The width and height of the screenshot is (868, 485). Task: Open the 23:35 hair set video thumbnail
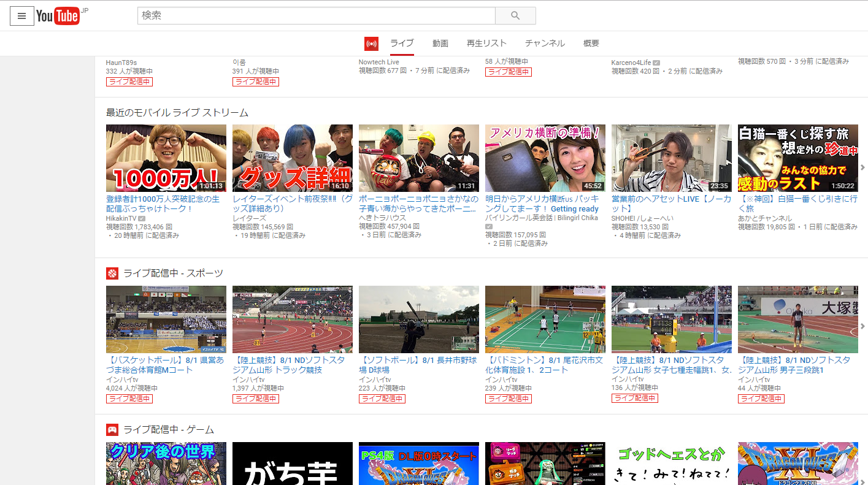(x=672, y=158)
